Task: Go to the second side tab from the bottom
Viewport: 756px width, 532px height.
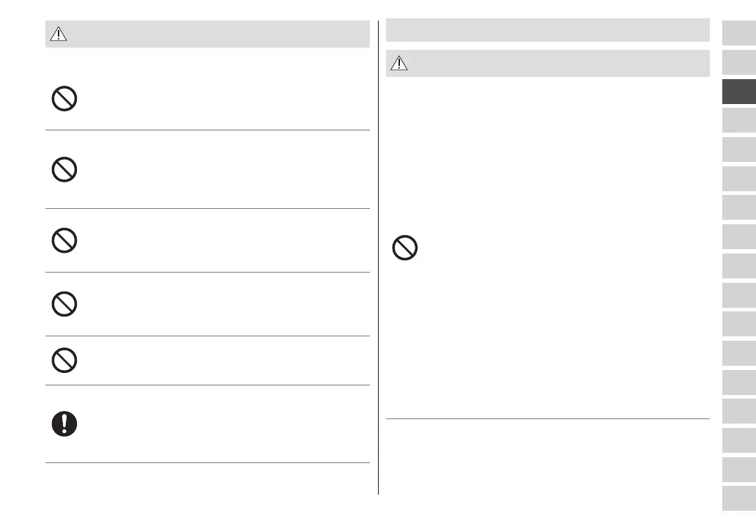Action: 738,469
